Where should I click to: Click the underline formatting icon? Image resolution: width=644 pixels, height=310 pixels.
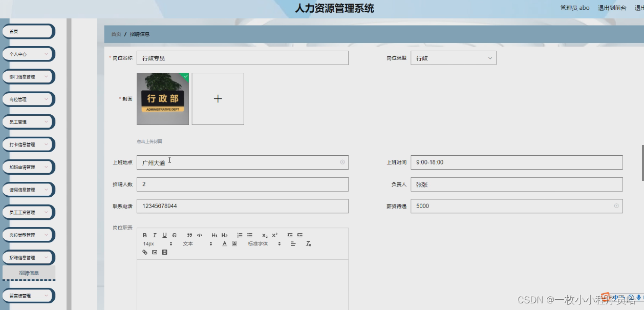click(164, 235)
